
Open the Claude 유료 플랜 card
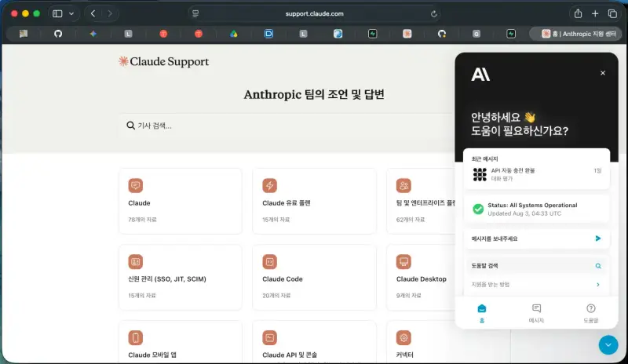(x=315, y=201)
